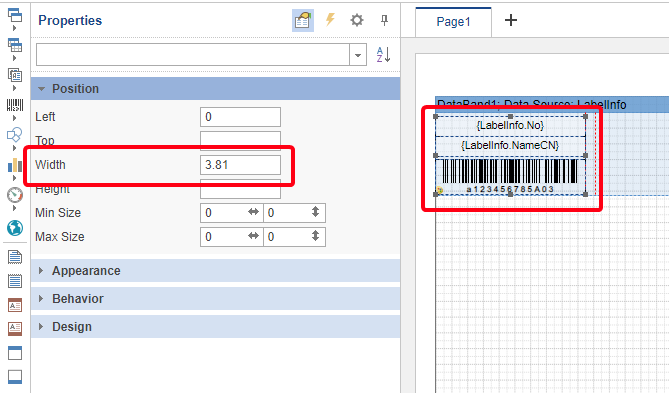Select the barcode component tool

(15, 105)
